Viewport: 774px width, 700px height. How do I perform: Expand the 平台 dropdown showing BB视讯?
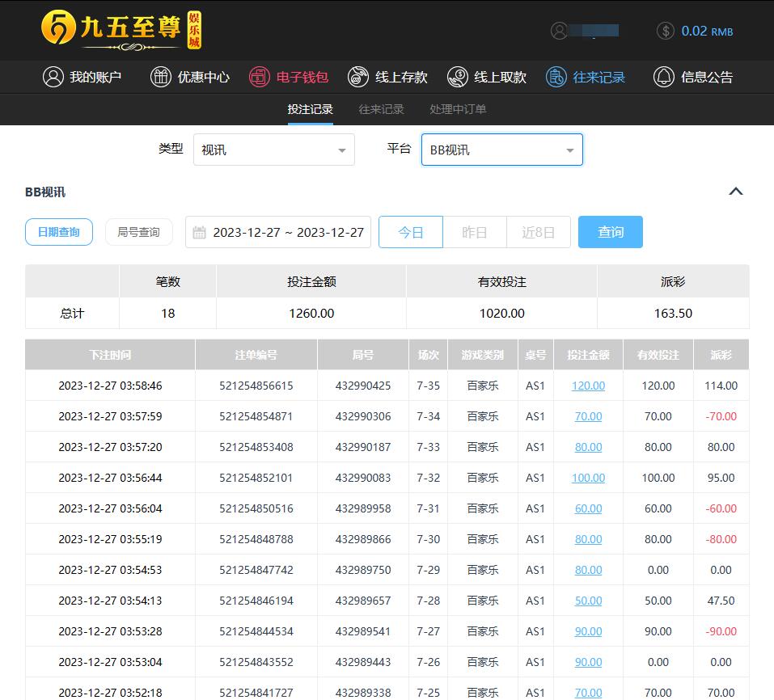(501, 150)
